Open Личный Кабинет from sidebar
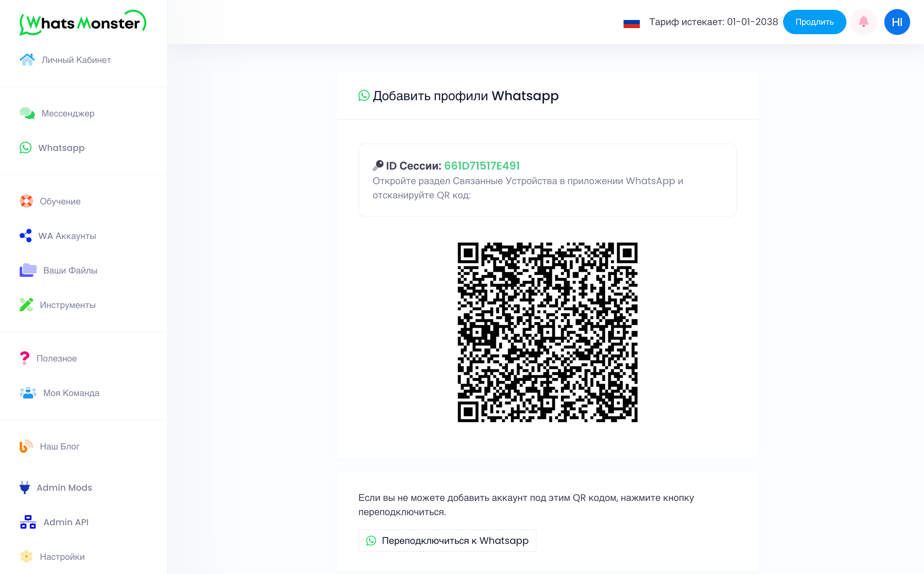 [x=76, y=60]
